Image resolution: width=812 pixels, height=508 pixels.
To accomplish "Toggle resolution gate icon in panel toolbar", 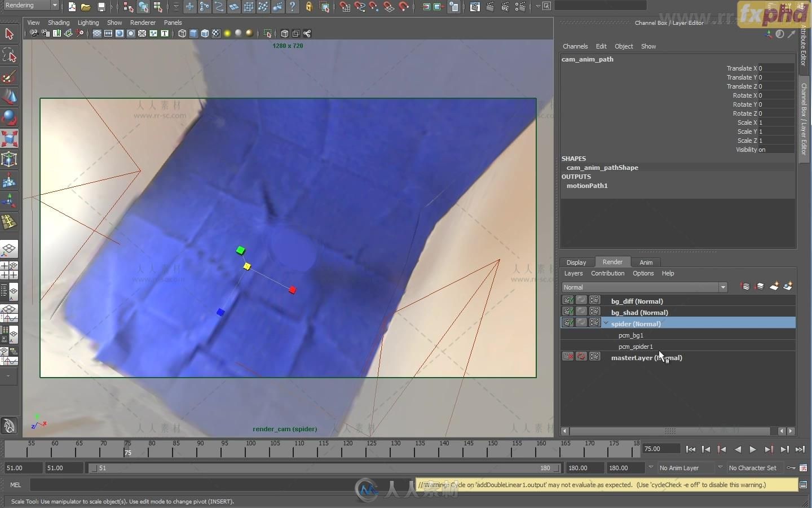I will (x=120, y=33).
